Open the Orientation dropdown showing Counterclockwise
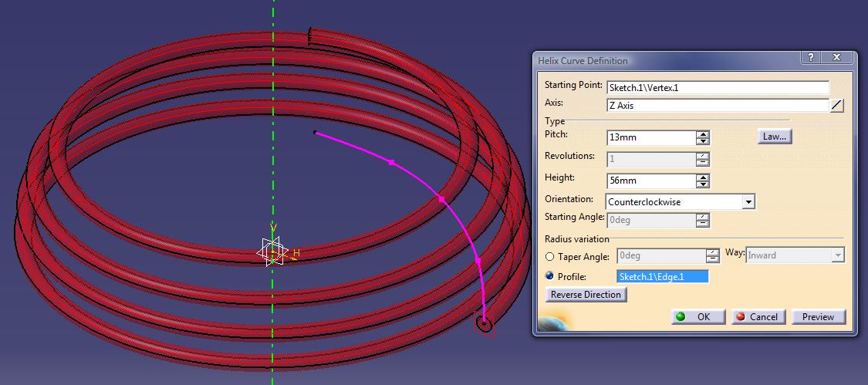This screenshot has width=868, height=385. [x=681, y=201]
